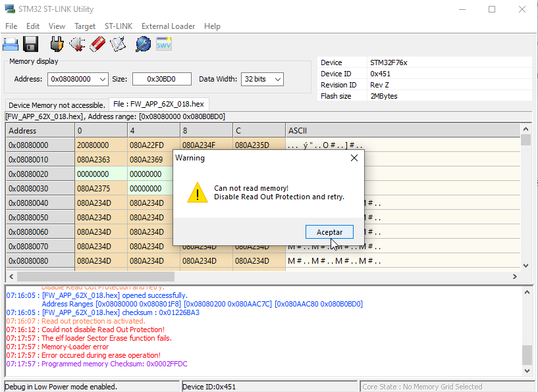Click the Address column header

tap(40, 131)
